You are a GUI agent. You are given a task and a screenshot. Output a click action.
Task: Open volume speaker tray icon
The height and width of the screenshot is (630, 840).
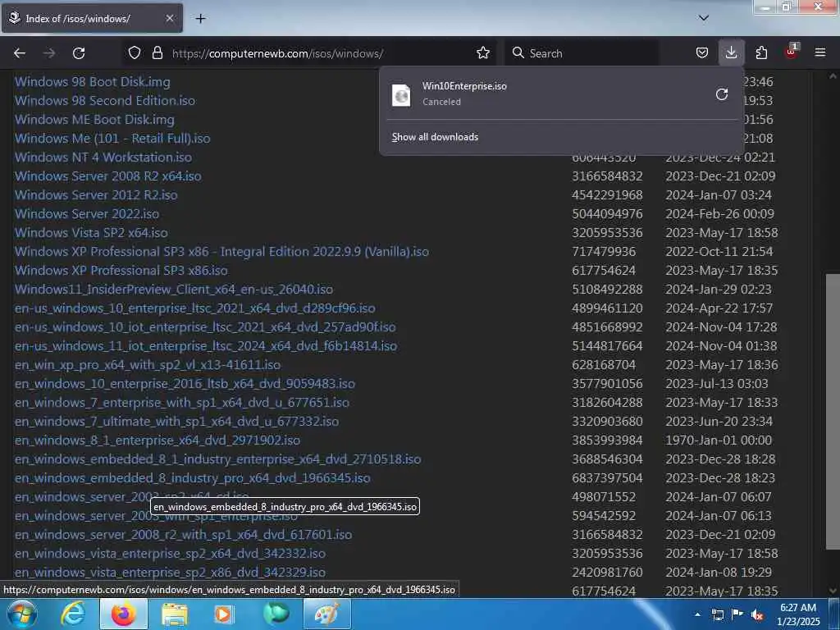[757, 615]
